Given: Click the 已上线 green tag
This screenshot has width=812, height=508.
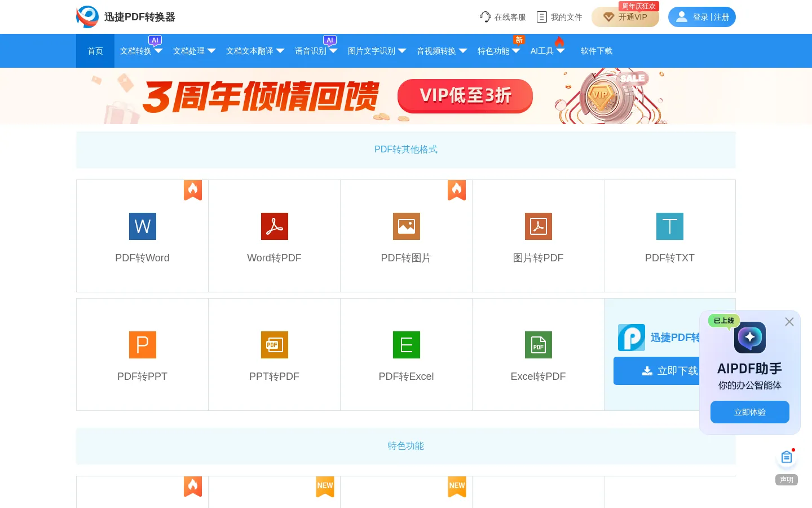Looking at the screenshot, I should (724, 321).
